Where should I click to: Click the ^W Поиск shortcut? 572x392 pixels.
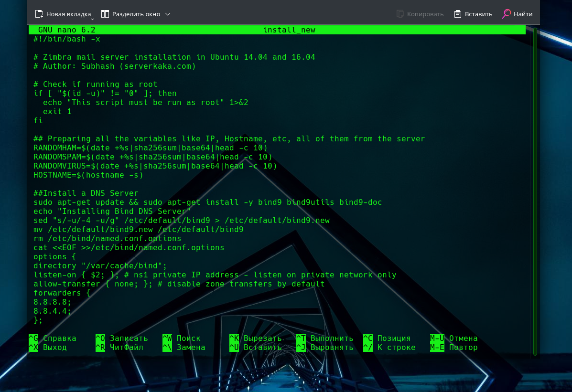pos(182,339)
